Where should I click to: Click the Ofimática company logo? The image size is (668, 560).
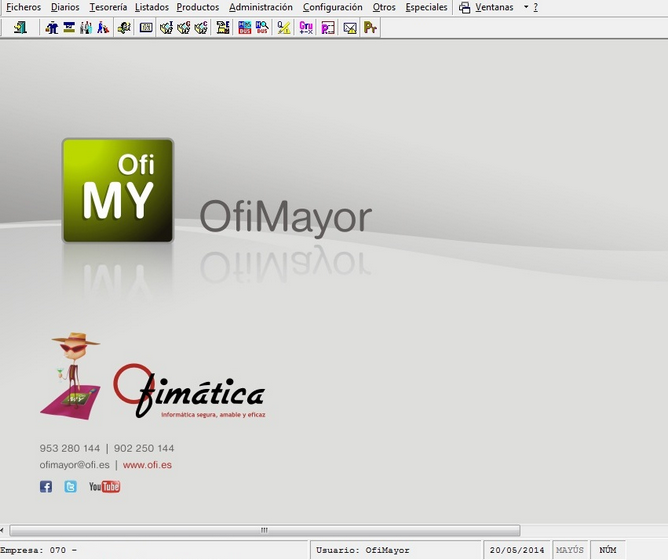190,391
